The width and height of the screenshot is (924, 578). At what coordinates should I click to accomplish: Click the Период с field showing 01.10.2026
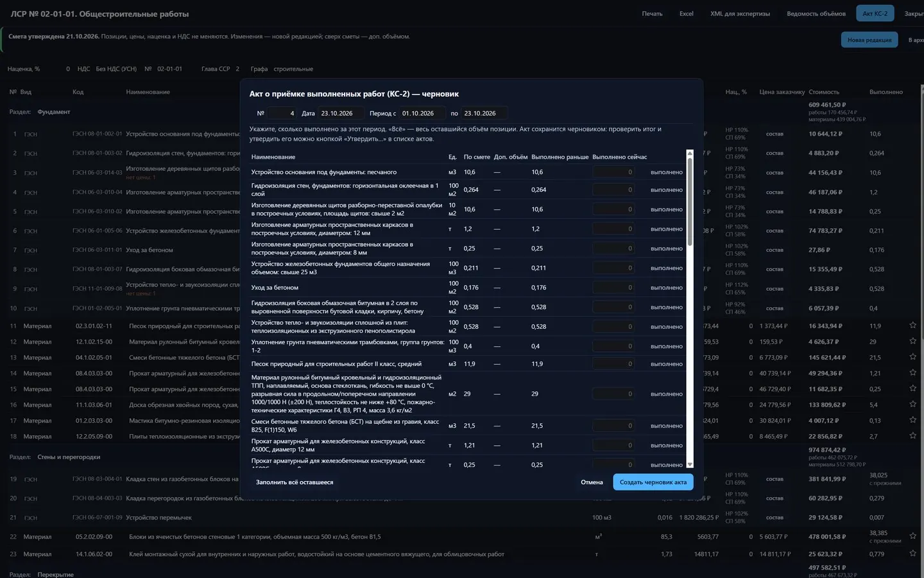point(422,113)
